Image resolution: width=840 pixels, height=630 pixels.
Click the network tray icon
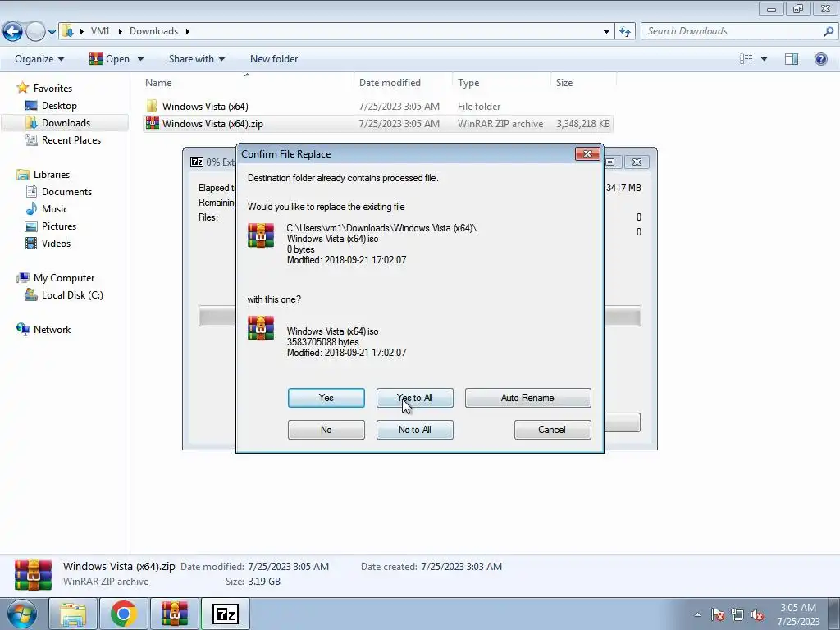pos(737,614)
